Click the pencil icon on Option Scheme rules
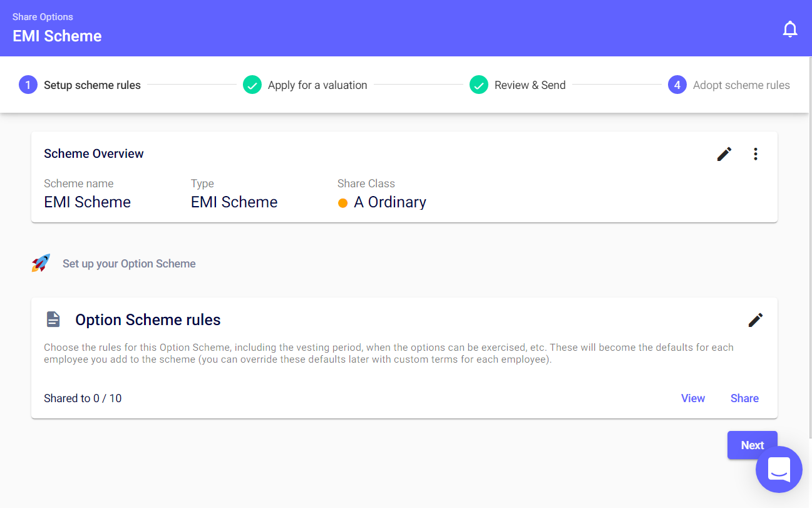 tap(756, 319)
